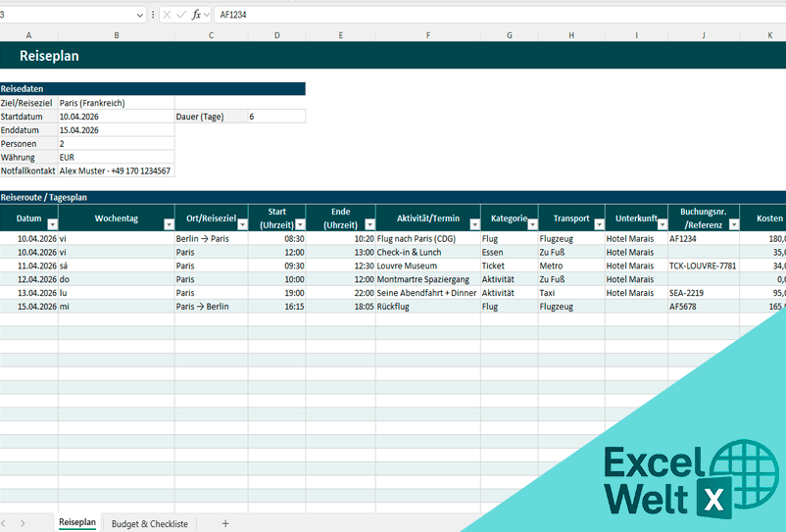
Task: Expand the Kategorie filter dropdown
Action: click(x=531, y=224)
